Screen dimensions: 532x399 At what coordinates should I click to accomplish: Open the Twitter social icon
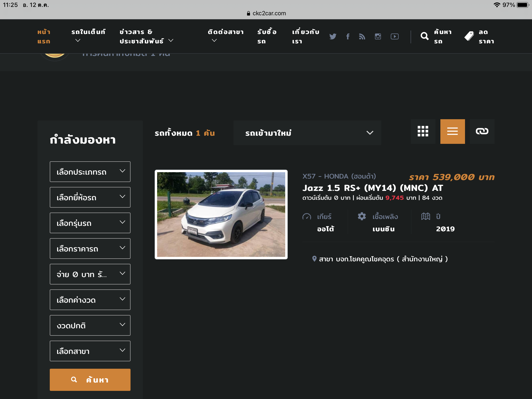tap(333, 36)
